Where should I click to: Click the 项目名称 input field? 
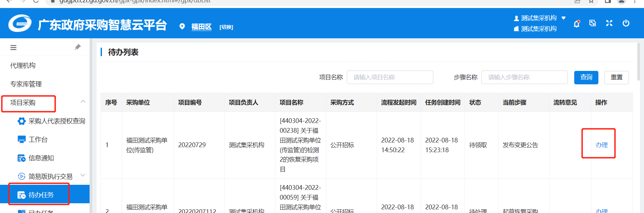click(390, 77)
